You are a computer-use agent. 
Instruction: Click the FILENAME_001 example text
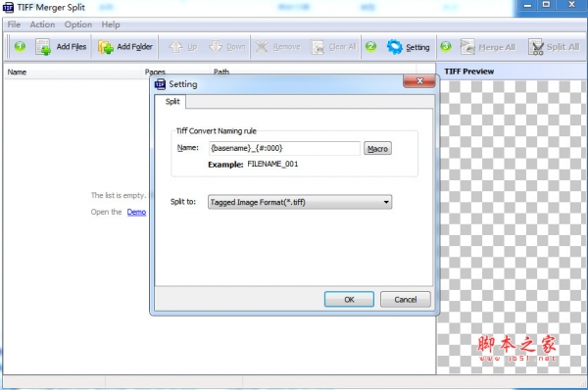pyautogui.click(x=272, y=164)
